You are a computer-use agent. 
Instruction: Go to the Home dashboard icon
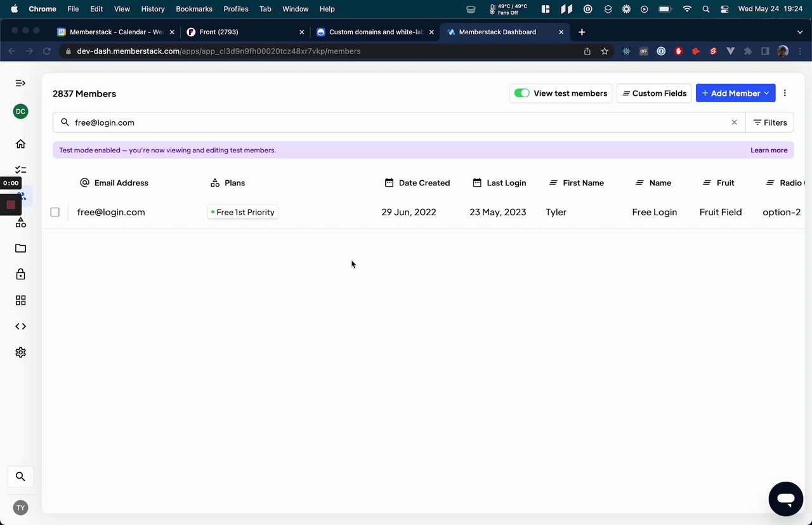20,144
